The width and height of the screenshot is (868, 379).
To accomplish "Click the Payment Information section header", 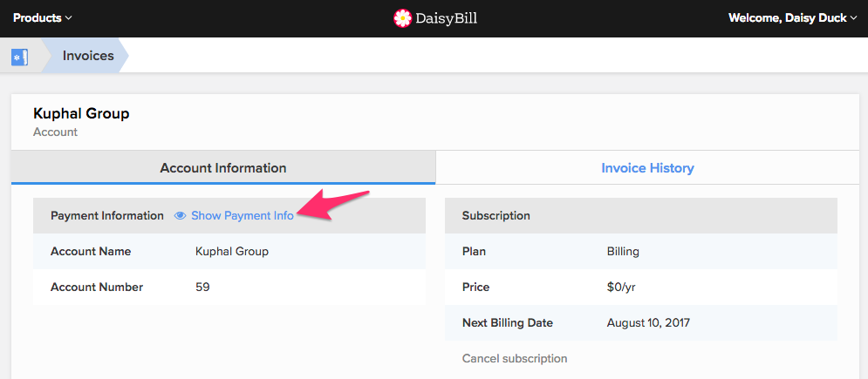I will pos(229,215).
